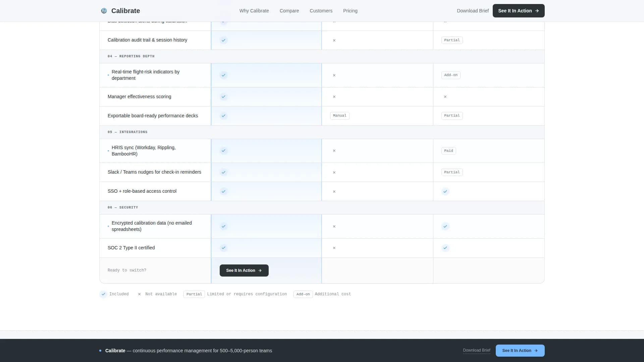Click the Not available X icon in the legend
The image size is (644, 362).
(x=139, y=294)
